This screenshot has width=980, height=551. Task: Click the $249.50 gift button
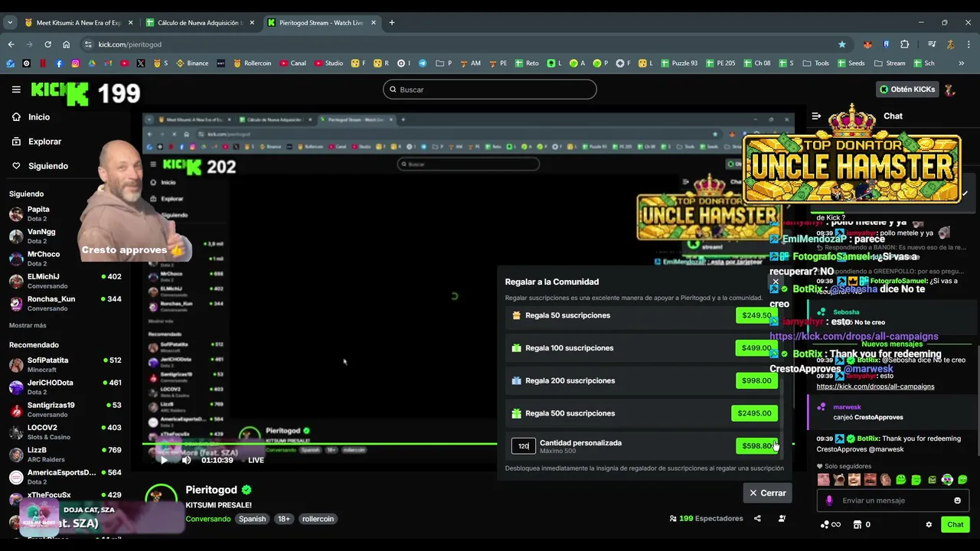(x=756, y=315)
